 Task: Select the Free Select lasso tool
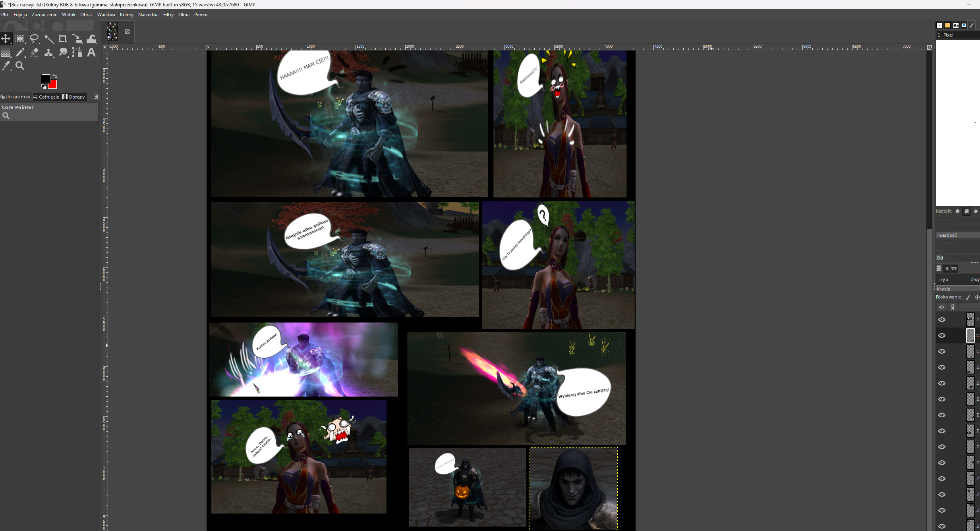point(35,39)
